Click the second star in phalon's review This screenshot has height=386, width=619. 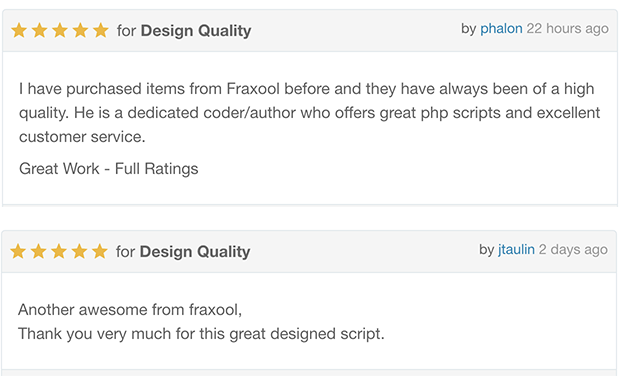39,30
